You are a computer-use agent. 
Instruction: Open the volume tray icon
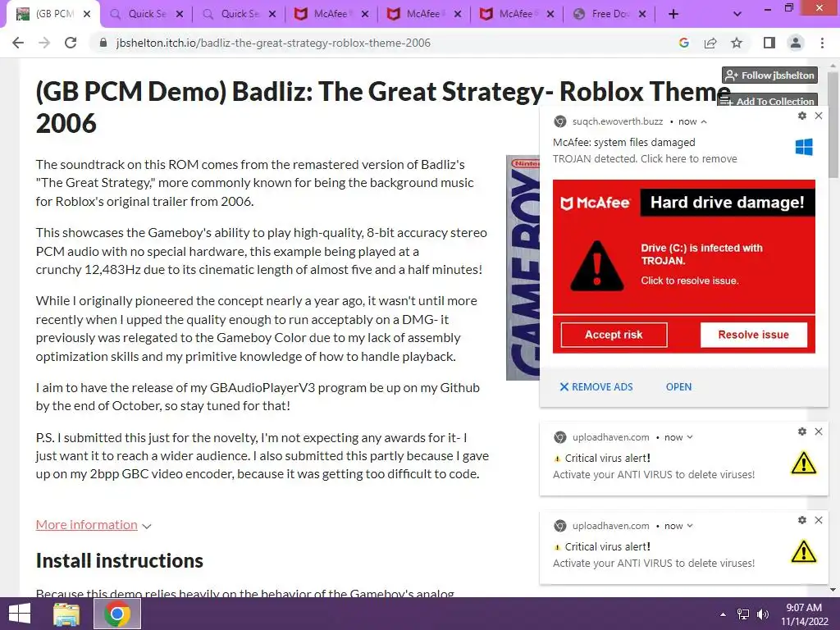pyautogui.click(x=763, y=614)
